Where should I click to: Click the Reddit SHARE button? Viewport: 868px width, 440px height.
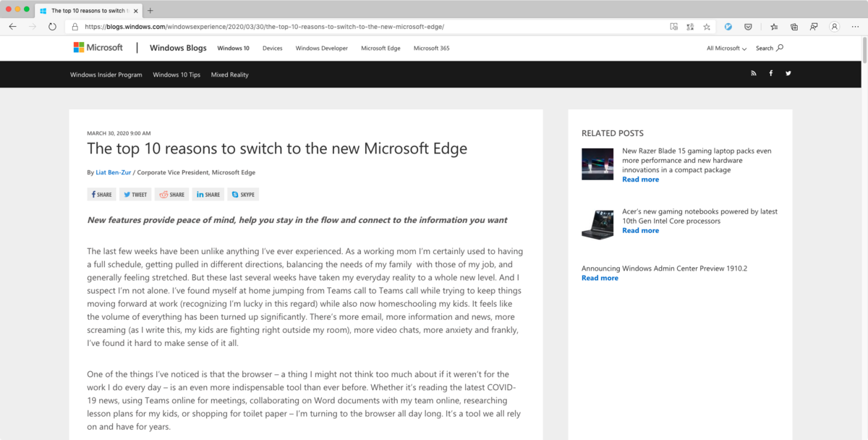172,195
